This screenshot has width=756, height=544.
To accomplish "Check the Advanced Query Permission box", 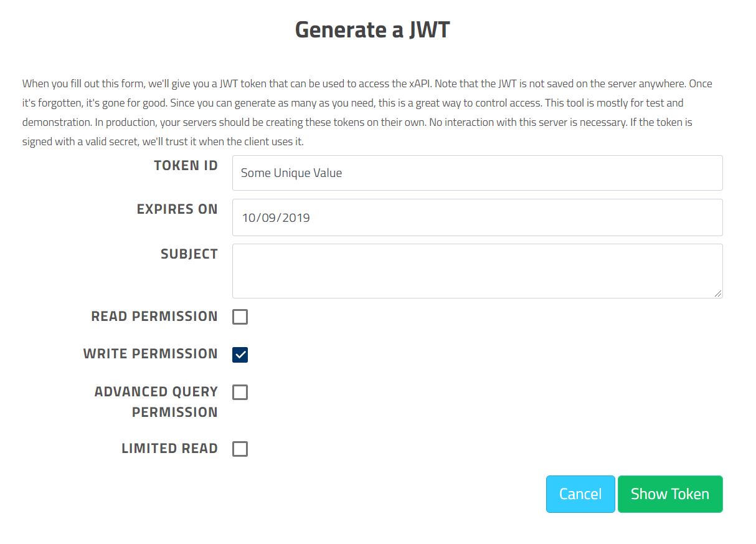I will (240, 393).
